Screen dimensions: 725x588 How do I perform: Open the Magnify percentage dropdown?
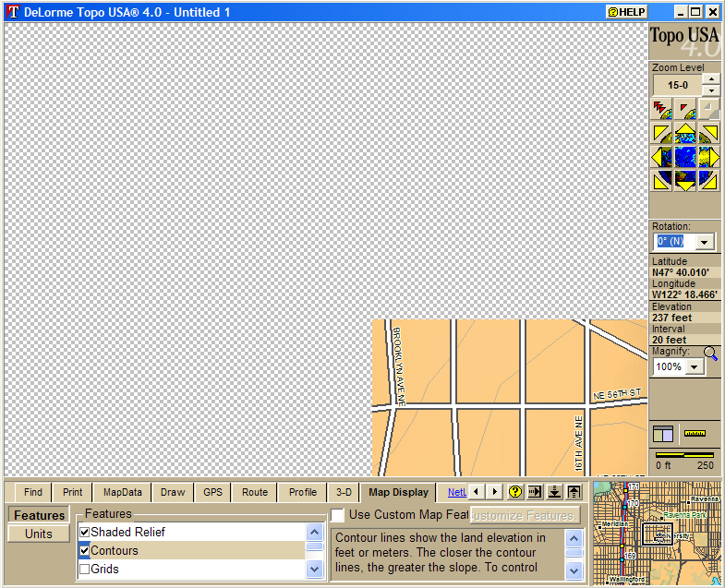click(694, 367)
